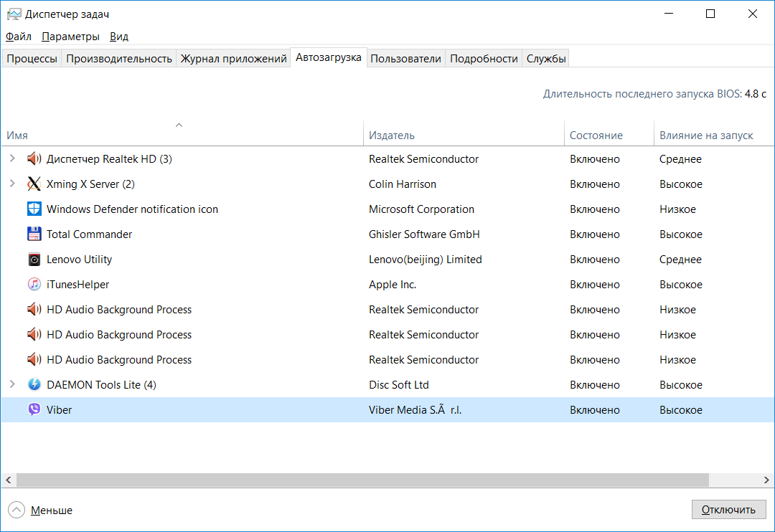The width and height of the screenshot is (775, 532).
Task: Click the horizontal scrollbar right arrow
Action: tap(768, 480)
